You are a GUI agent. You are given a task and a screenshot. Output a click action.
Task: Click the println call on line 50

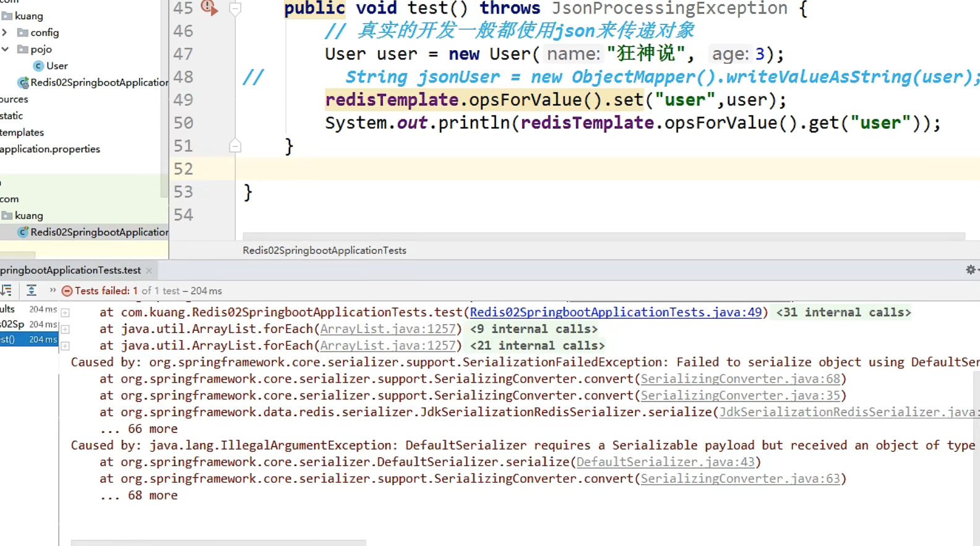point(474,123)
